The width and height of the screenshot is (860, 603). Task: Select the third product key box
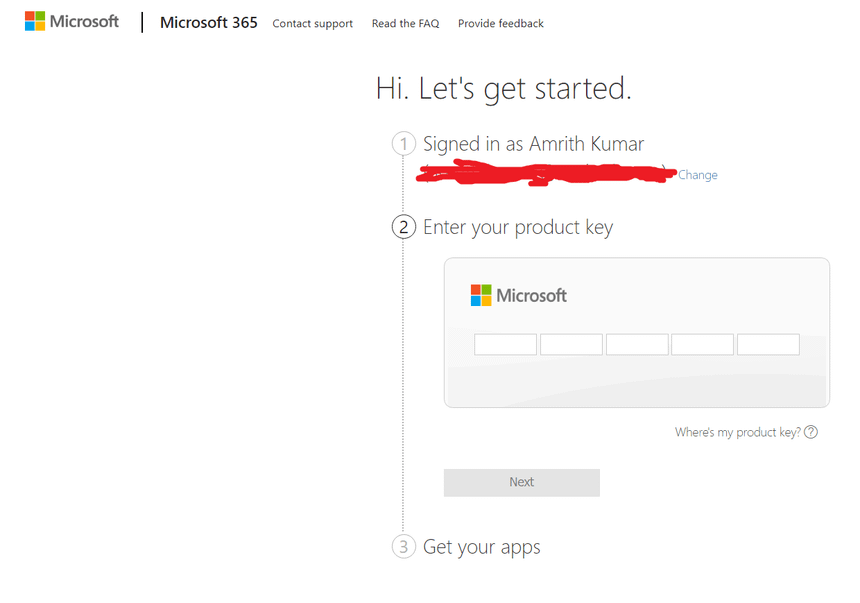coord(637,345)
